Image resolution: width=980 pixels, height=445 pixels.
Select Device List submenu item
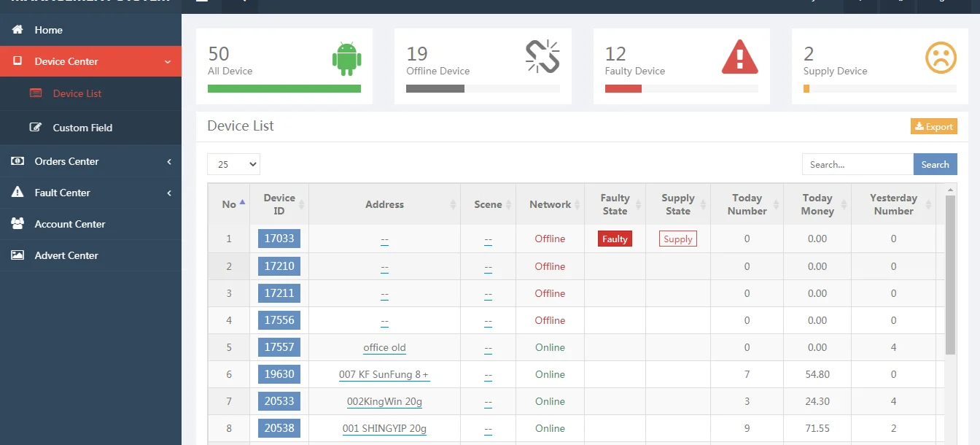pyautogui.click(x=77, y=93)
